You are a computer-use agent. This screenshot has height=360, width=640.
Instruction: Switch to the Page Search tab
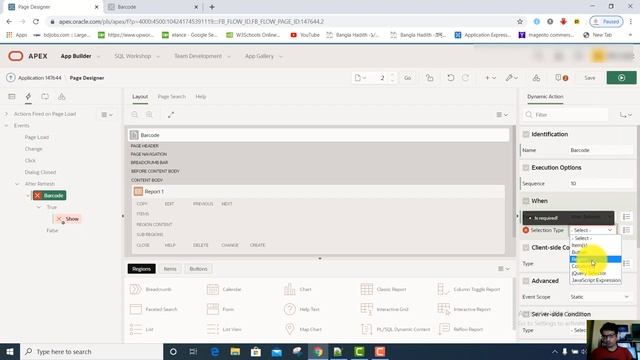(171, 97)
